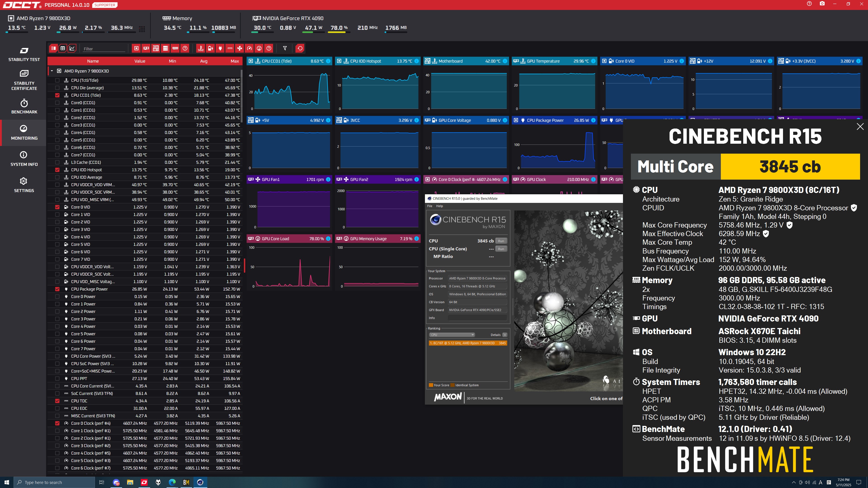
Task: Click the sensor Filter text field
Action: pyautogui.click(x=104, y=49)
